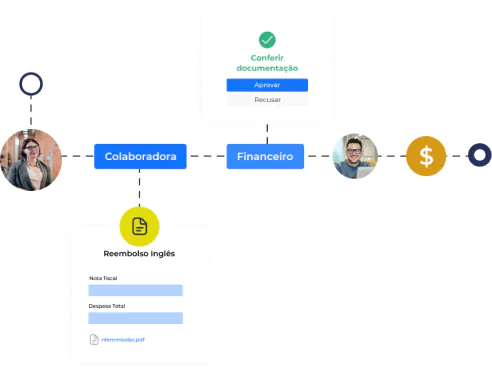Click the Despesa Total field label
492x373 pixels.
(x=107, y=306)
